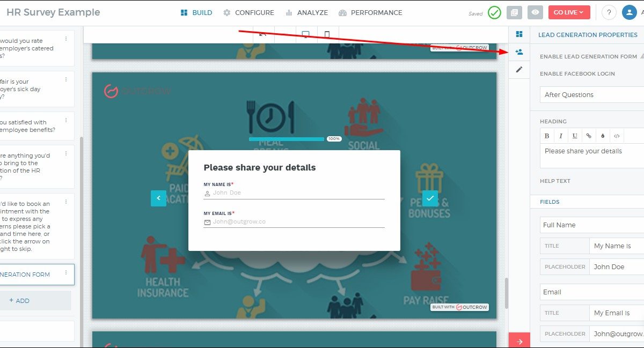The image size is (644, 348).
Task: Click the teal checkmark submit button
Action: pyautogui.click(x=429, y=198)
